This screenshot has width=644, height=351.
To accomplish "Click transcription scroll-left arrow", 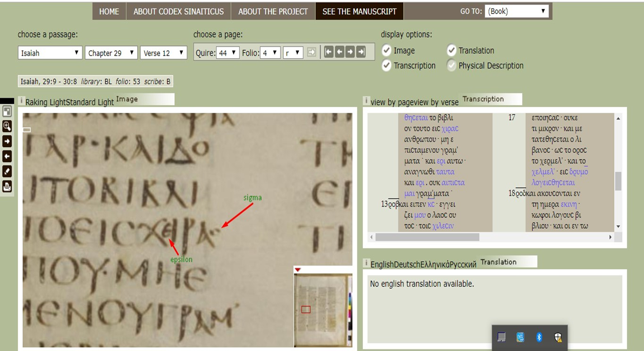I will click(x=372, y=237).
